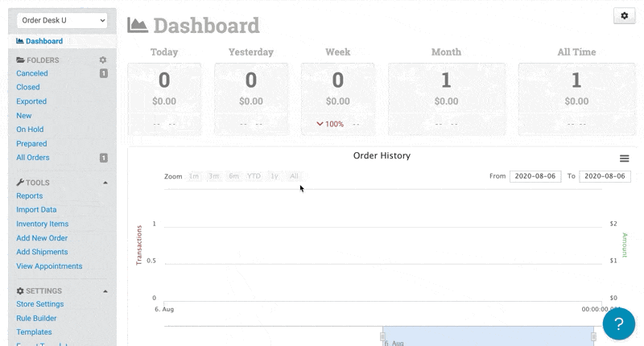Select the All zoom range
The width and height of the screenshot is (644, 346).
pos(294,176)
